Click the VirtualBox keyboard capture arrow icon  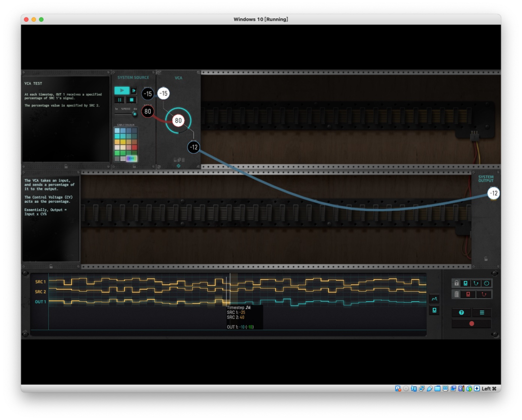tap(477, 389)
